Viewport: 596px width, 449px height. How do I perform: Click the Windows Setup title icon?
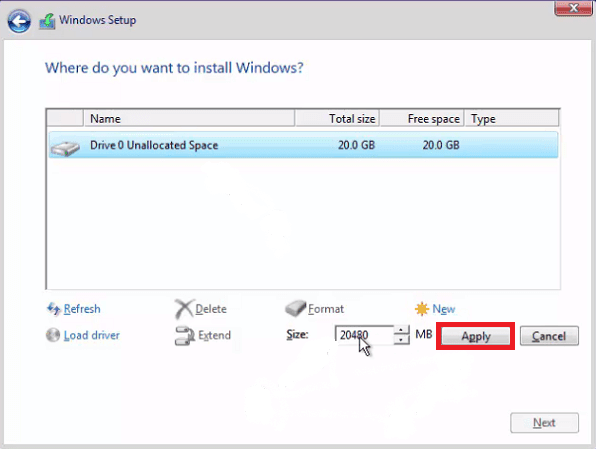click(x=47, y=21)
